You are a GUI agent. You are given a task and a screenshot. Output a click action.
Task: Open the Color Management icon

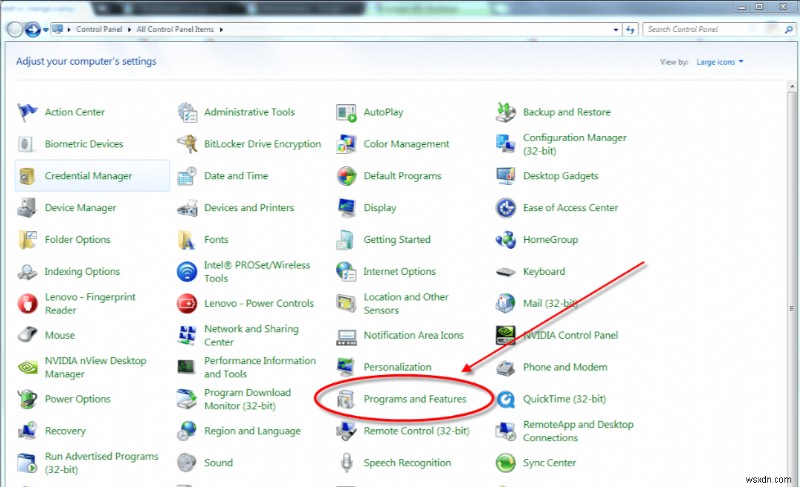click(346, 144)
